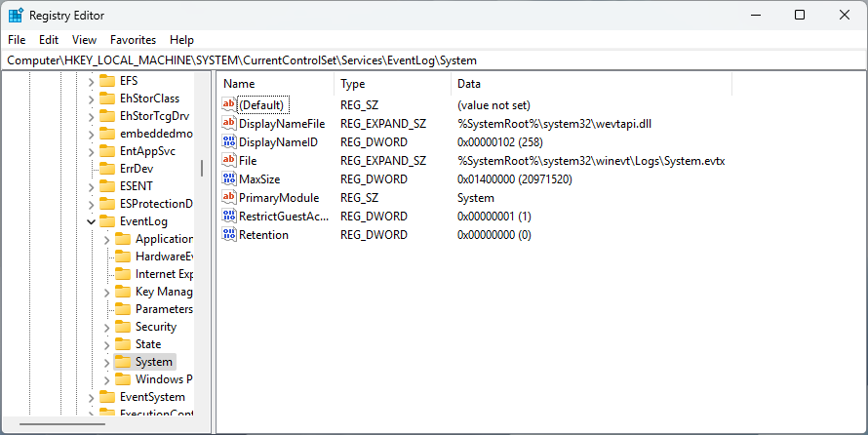Click the System.evtx path data cell
The height and width of the screenshot is (435, 868).
click(591, 161)
